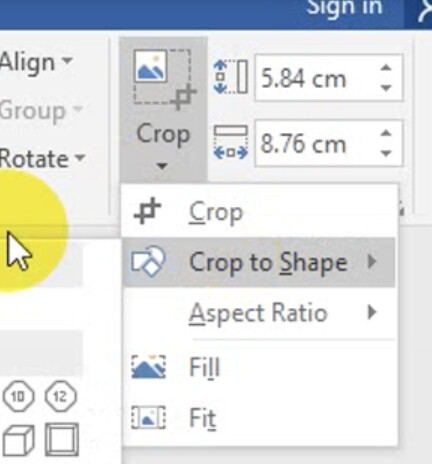Click the crop marks icon beside Crop
The image size is (432, 464).
tap(147, 212)
